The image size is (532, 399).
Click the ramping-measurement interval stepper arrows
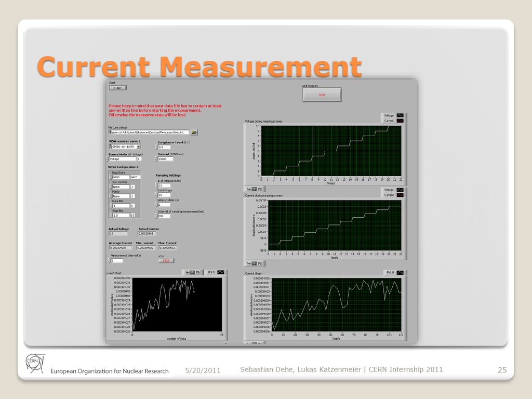coord(156,216)
